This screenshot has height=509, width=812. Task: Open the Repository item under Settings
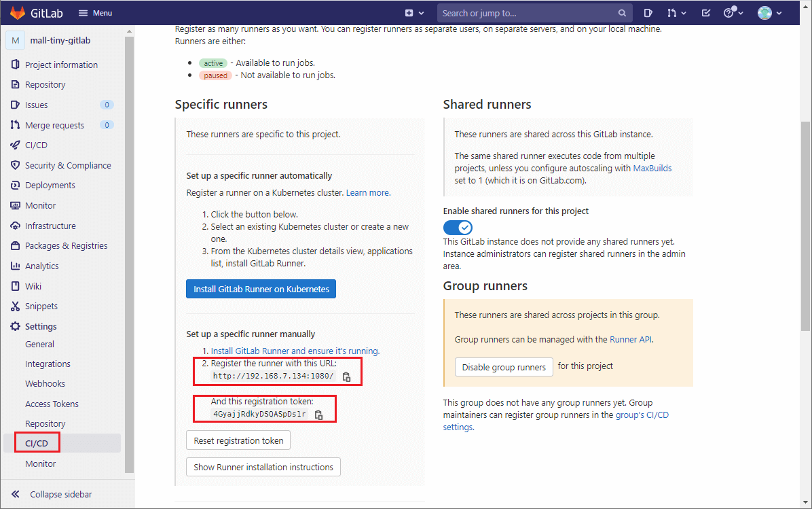point(45,423)
